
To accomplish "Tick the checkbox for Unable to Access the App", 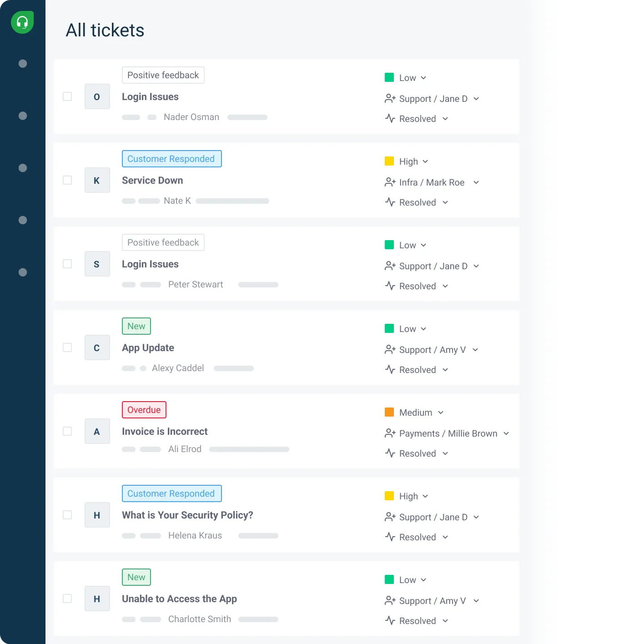I will coord(67,599).
